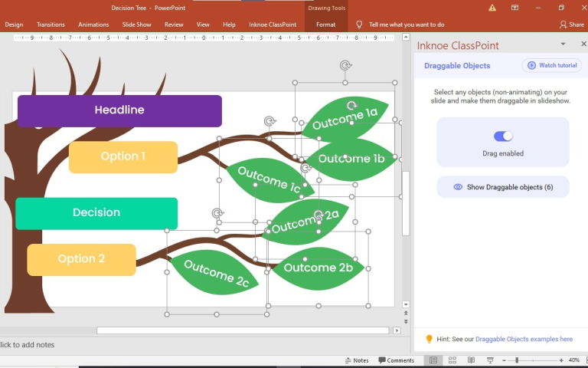Go to previous slide using double-arrow button
The width and height of the screenshot is (588, 368).
[x=406, y=314]
